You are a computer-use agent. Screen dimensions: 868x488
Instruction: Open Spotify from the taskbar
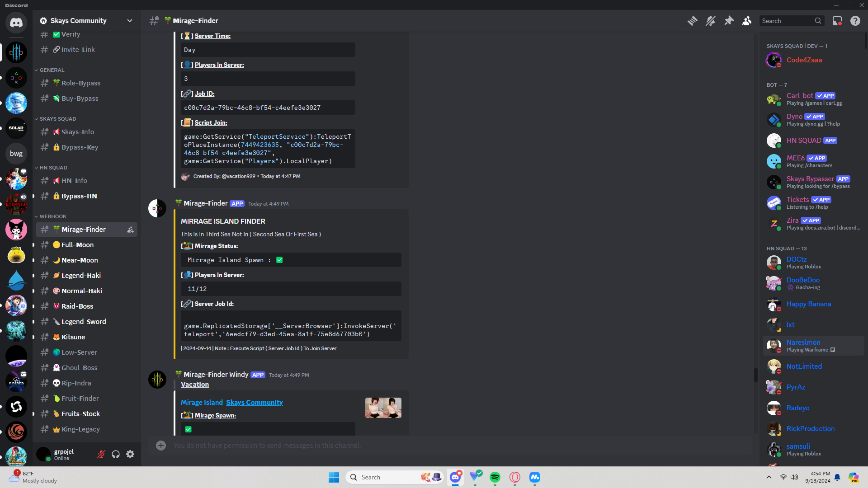495,477
